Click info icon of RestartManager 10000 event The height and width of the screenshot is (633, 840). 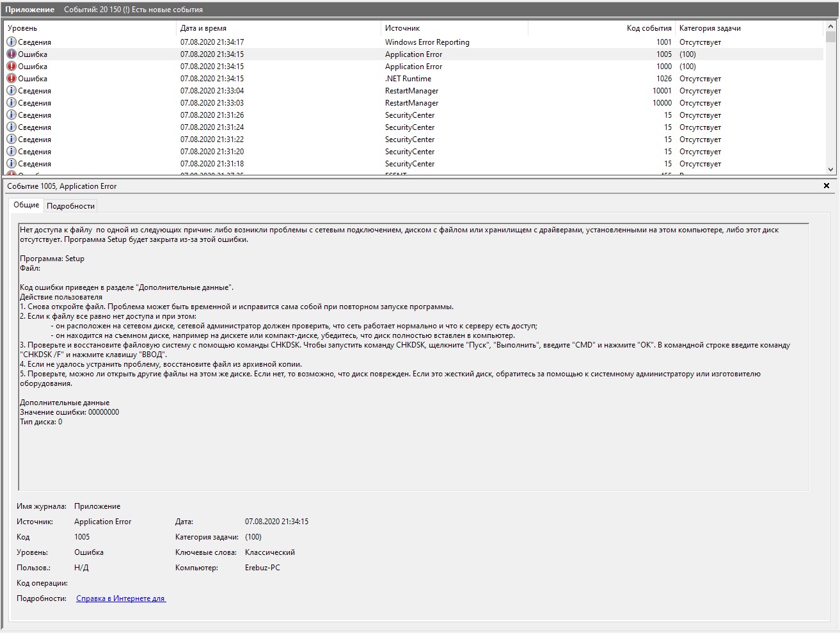[x=11, y=103]
